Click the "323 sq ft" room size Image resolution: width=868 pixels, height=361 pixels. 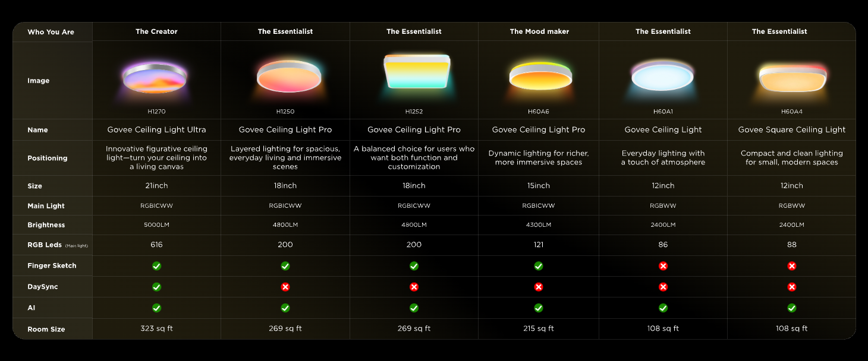(x=156, y=328)
